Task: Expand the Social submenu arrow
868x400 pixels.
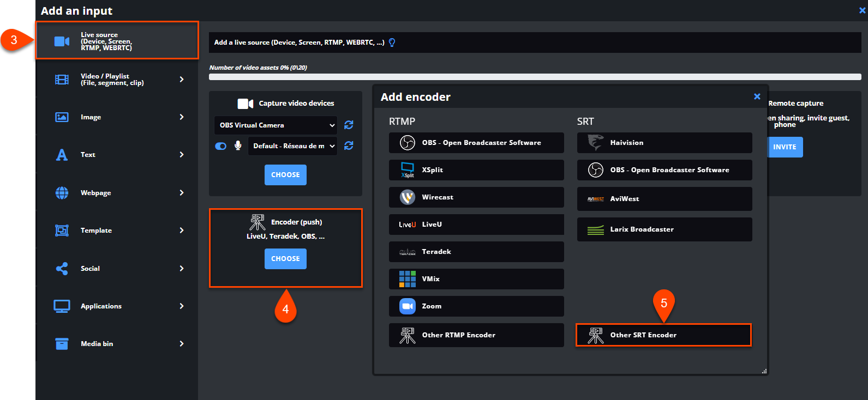Action: [x=182, y=269]
